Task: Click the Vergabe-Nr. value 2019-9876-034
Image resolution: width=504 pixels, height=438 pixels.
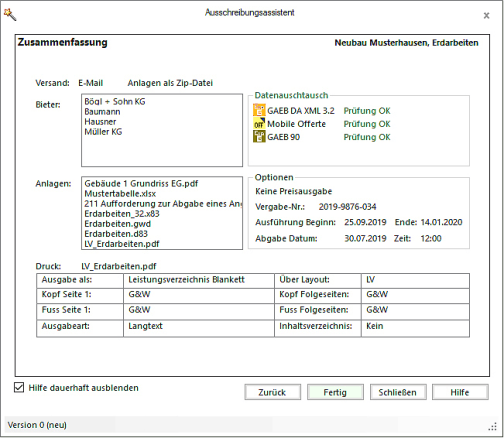Action: coord(347,207)
